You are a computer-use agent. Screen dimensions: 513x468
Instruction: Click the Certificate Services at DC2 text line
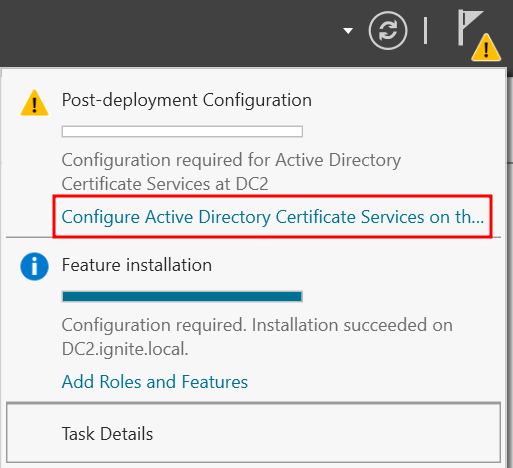(165, 184)
